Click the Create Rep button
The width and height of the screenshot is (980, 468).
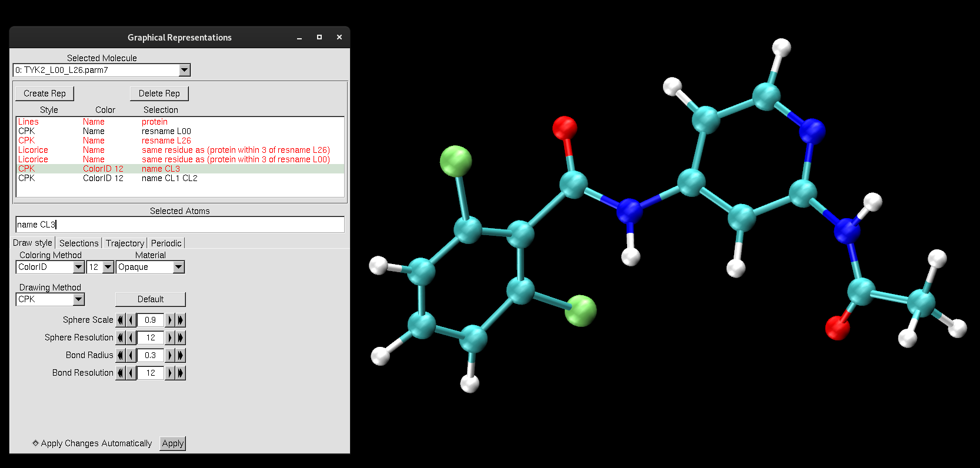pos(45,93)
